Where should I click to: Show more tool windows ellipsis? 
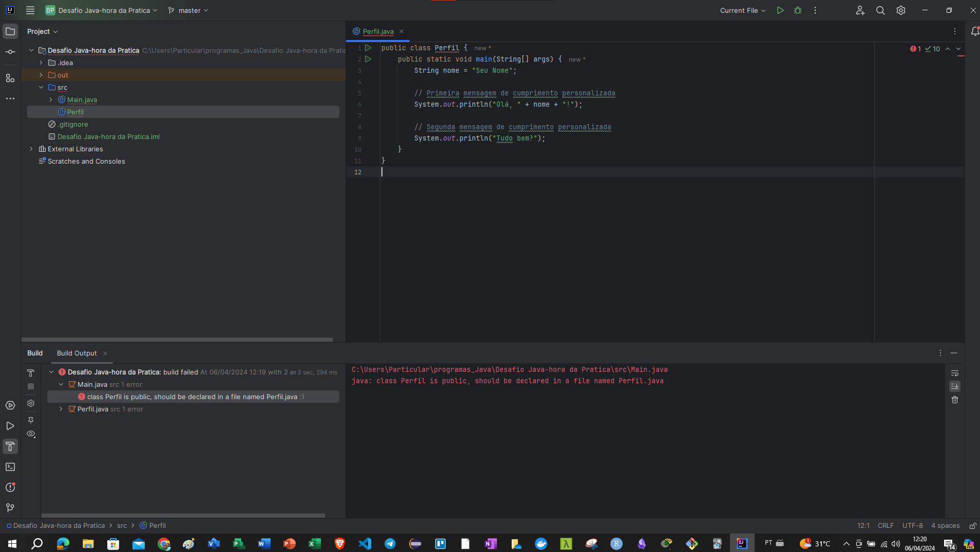(x=10, y=98)
